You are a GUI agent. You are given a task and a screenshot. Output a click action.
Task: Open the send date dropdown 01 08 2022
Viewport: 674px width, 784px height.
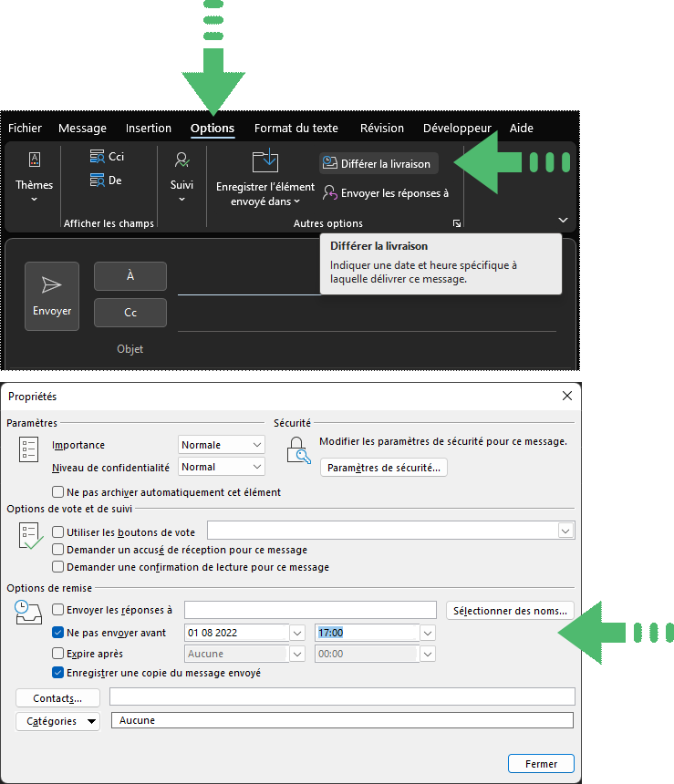click(297, 633)
